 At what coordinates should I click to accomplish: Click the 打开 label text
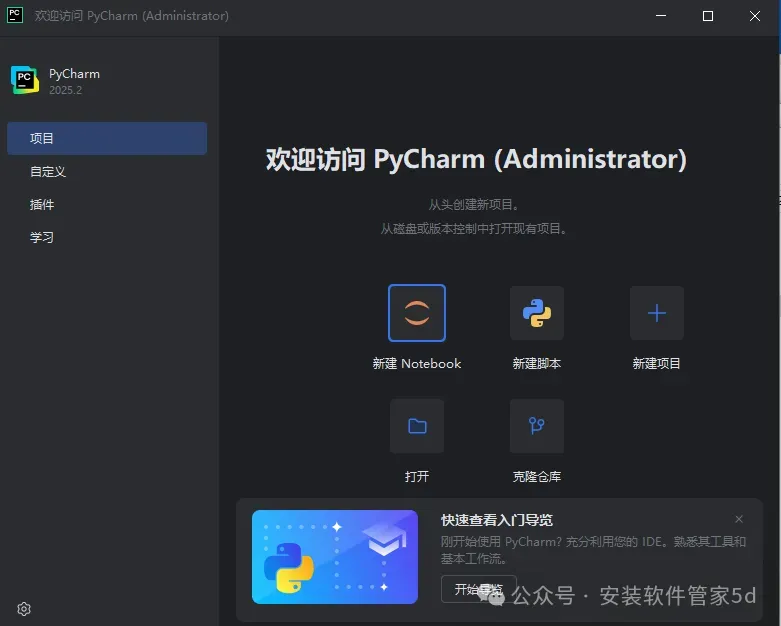417,477
